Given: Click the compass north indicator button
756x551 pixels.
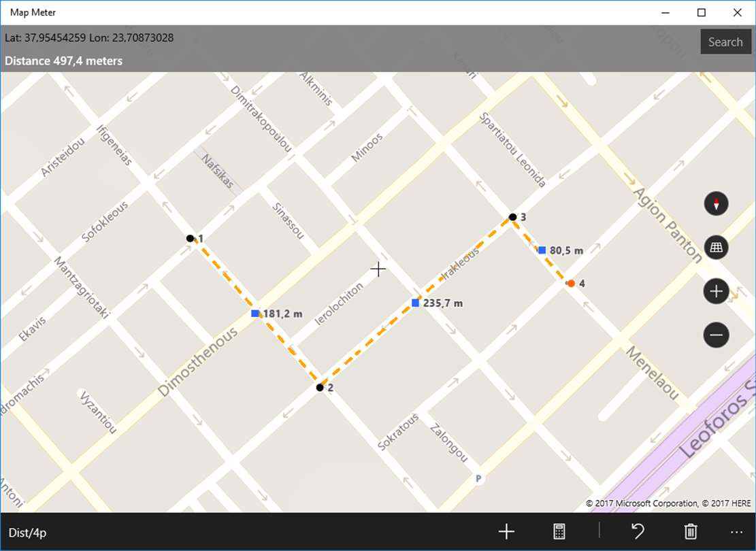Looking at the screenshot, I should coord(716,203).
